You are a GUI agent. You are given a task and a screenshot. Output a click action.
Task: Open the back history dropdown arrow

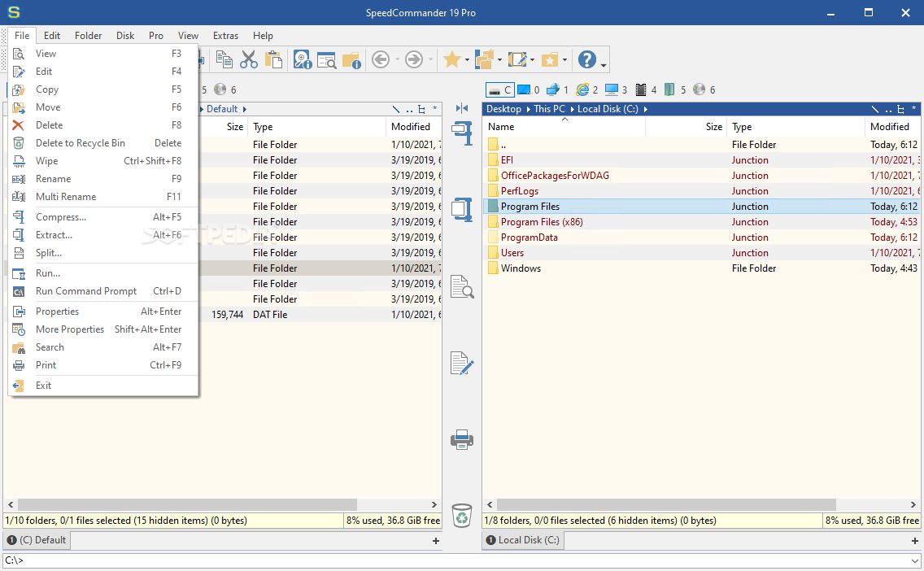pyautogui.click(x=397, y=59)
